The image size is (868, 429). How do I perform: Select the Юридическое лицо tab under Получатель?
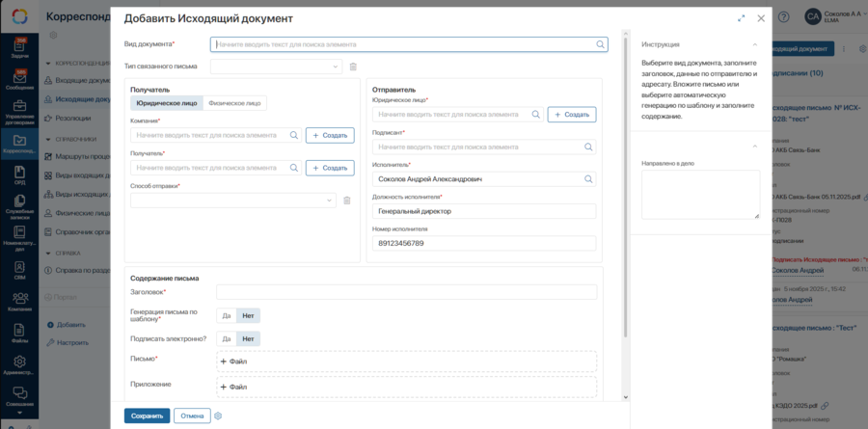pos(166,103)
